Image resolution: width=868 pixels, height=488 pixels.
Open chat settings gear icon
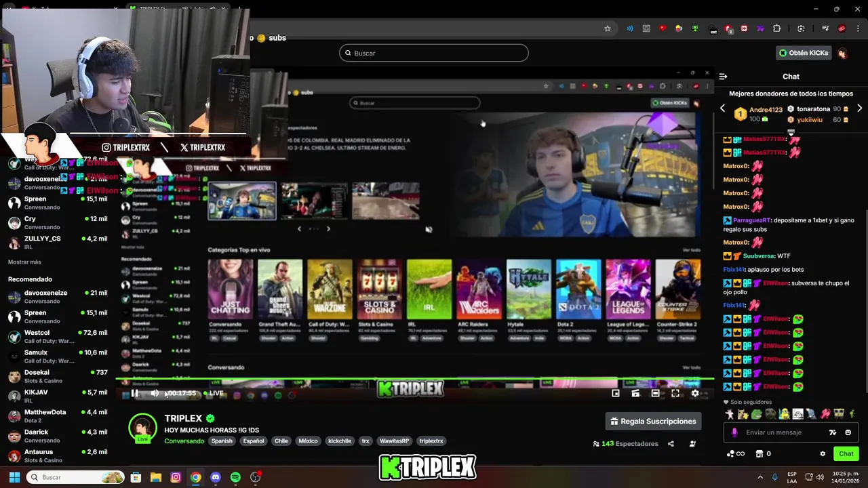[x=823, y=454]
